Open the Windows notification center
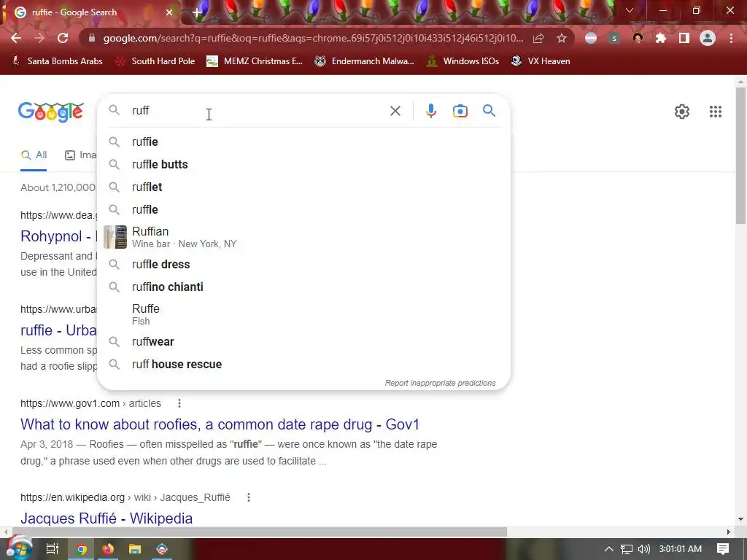The width and height of the screenshot is (747, 560). coord(722,549)
